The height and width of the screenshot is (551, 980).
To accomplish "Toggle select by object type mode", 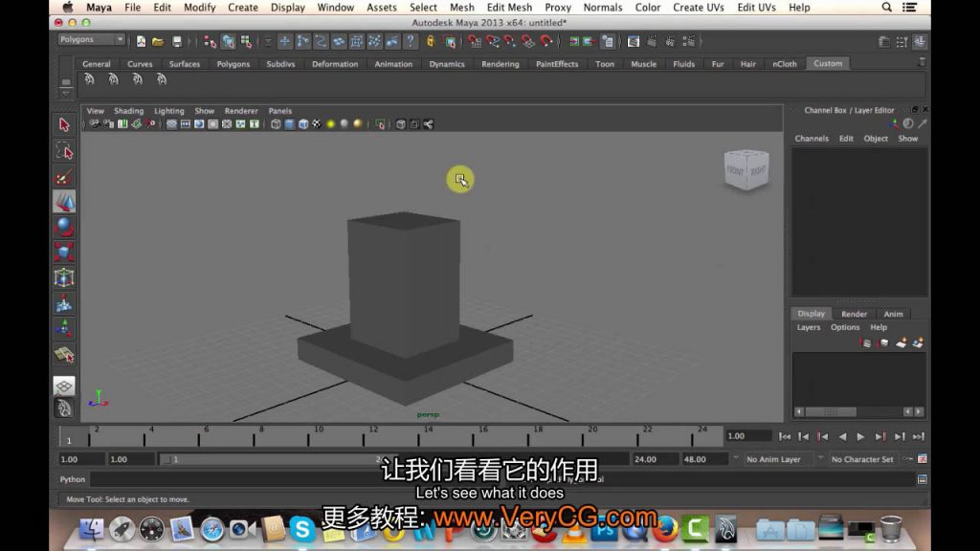I will [228, 41].
